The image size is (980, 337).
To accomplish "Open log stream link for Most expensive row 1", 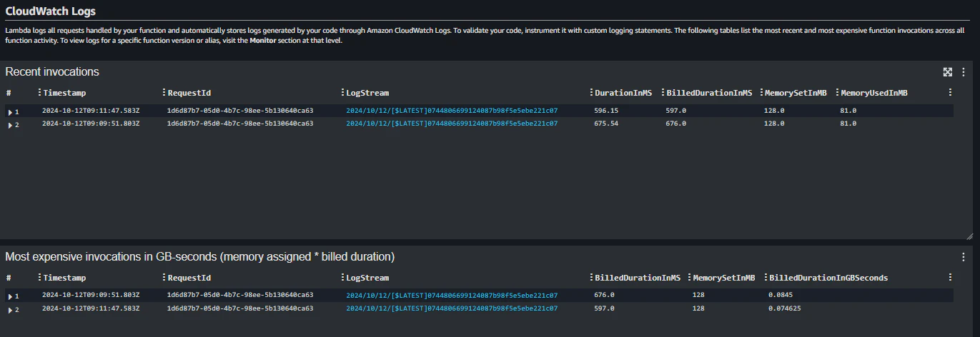I will pyautogui.click(x=452, y=295).
